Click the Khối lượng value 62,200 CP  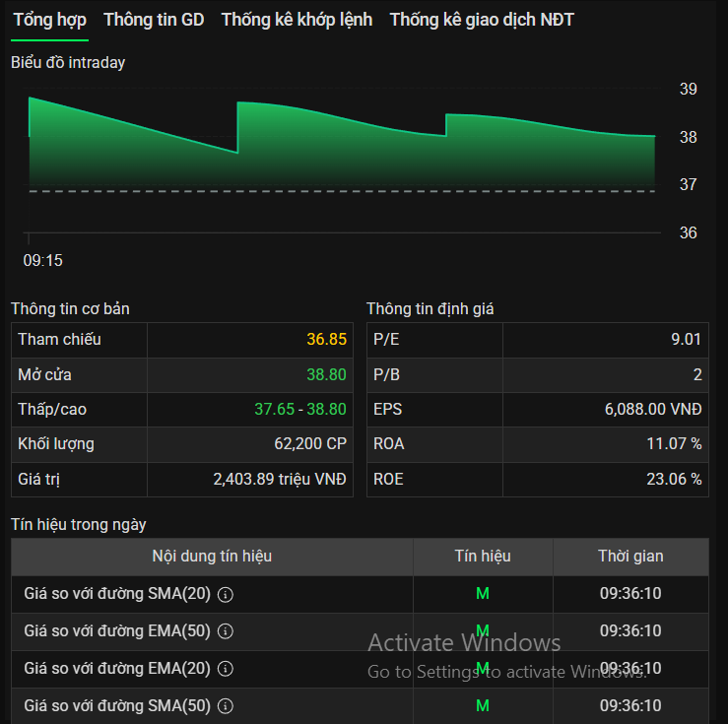pos(310,443)
